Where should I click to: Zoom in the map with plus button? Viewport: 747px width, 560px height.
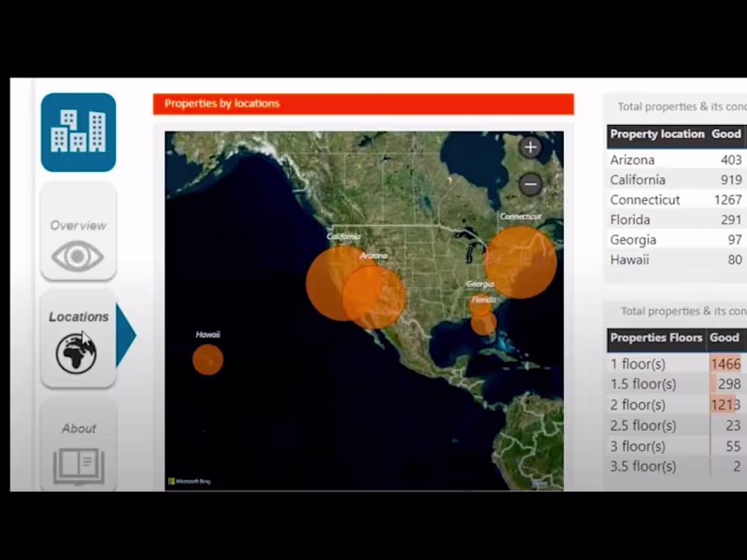tap(530, 147)
